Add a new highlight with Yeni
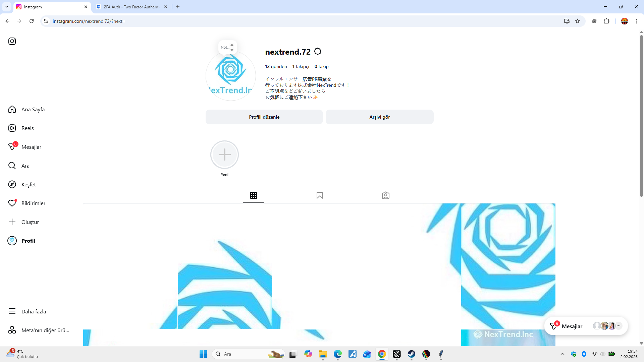The width and height of the screenshot is (644, 362). (x=224, y=155)
